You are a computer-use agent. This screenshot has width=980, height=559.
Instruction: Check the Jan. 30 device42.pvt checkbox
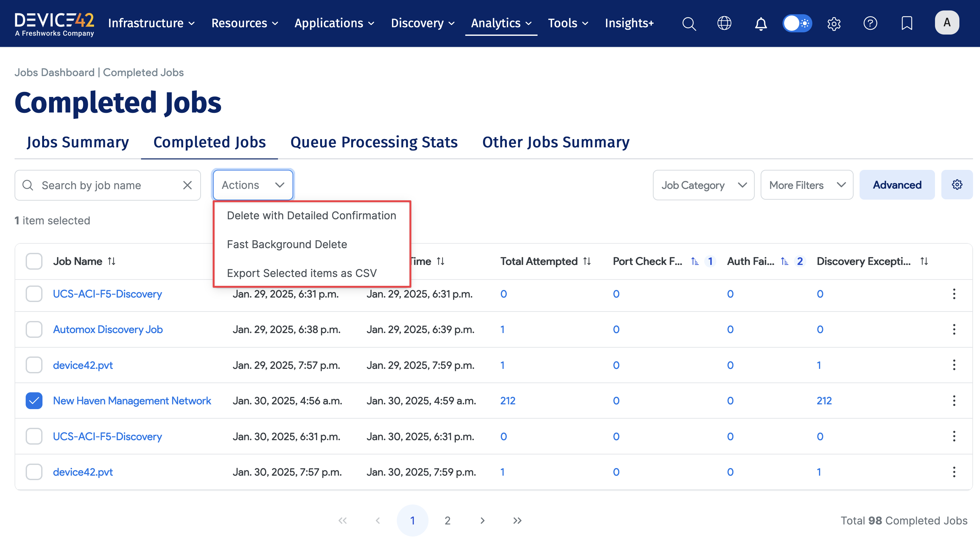(x=34, y=472)
